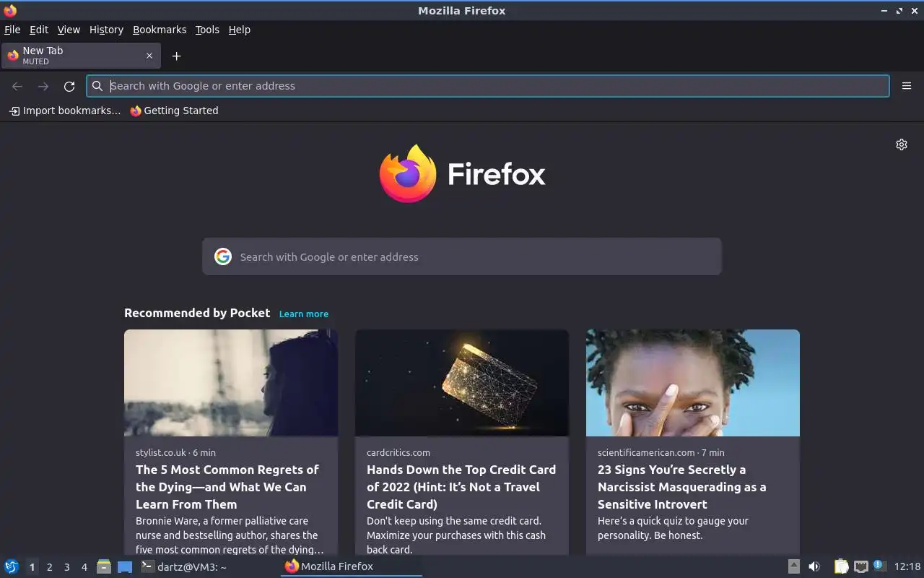
Task: Open the 5 Most Common Regrets article thumbnail
Action: tap(231, 383)
